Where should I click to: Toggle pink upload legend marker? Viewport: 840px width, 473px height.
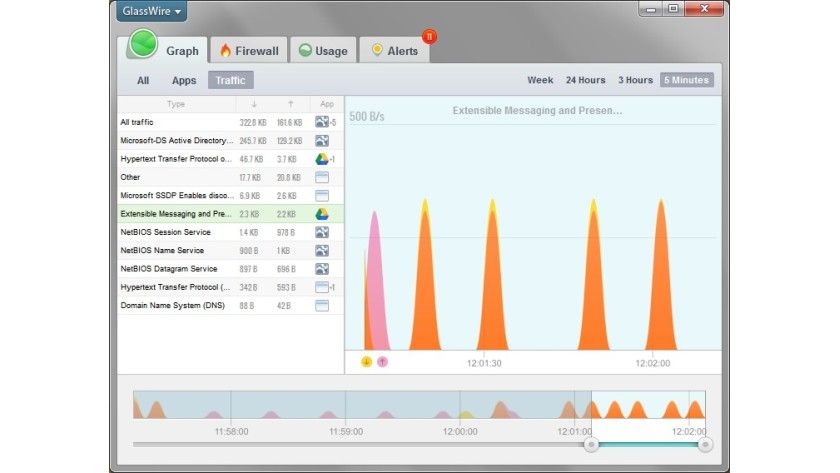(382, 362)
